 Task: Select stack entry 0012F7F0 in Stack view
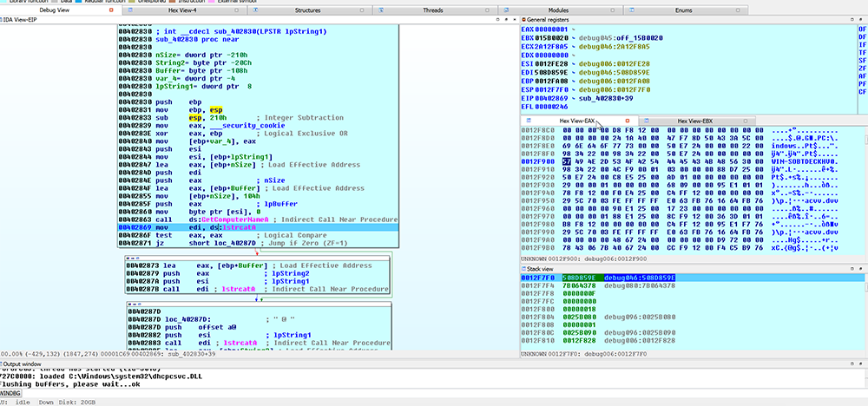coord(693,277)
